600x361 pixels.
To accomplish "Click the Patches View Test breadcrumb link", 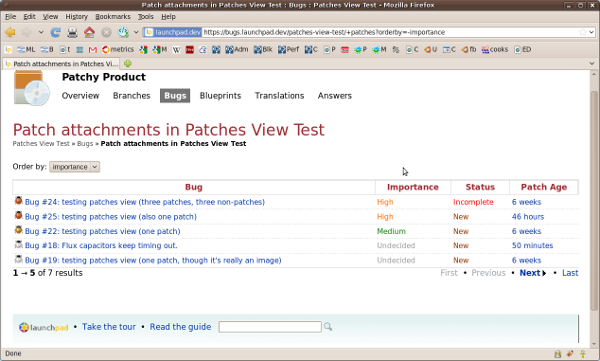I will click(41, 144).
